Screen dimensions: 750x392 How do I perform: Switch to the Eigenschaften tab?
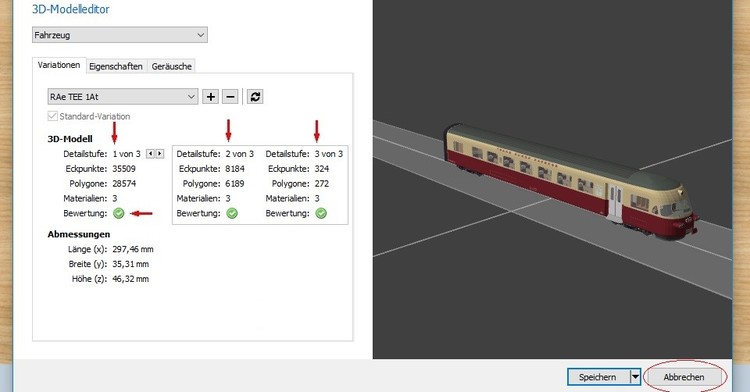point(116,66)
